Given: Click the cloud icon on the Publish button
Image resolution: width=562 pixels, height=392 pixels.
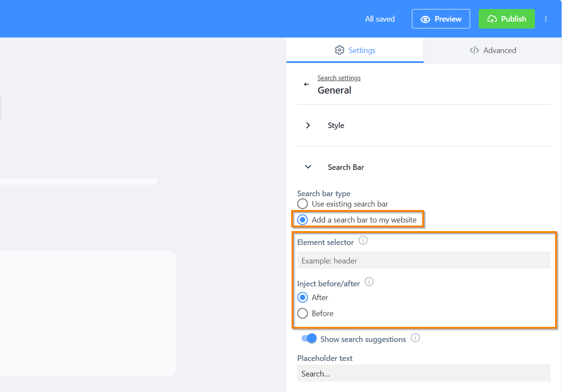Looking at the screenshot, I should click(x=492, y=19).
